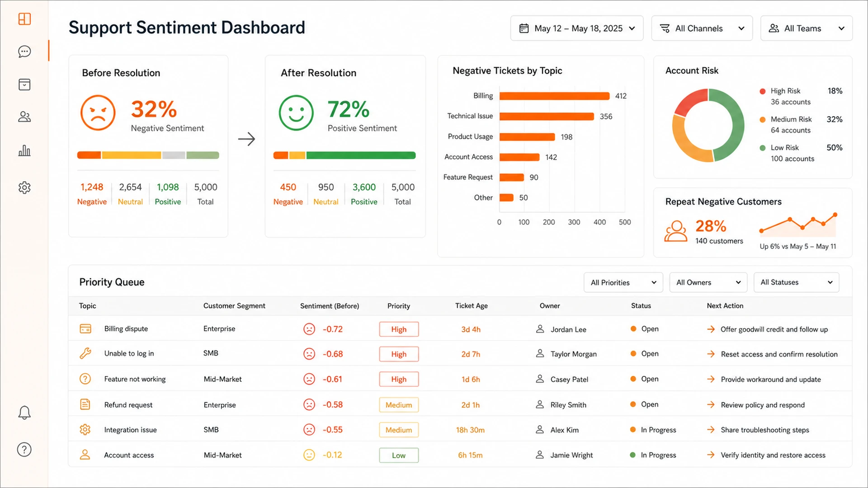Viewport: 868px width, 488px height.
Task: Click the owner avatar icon for Alex Kim
Action: pyautogui.click(x=540, y=430)
